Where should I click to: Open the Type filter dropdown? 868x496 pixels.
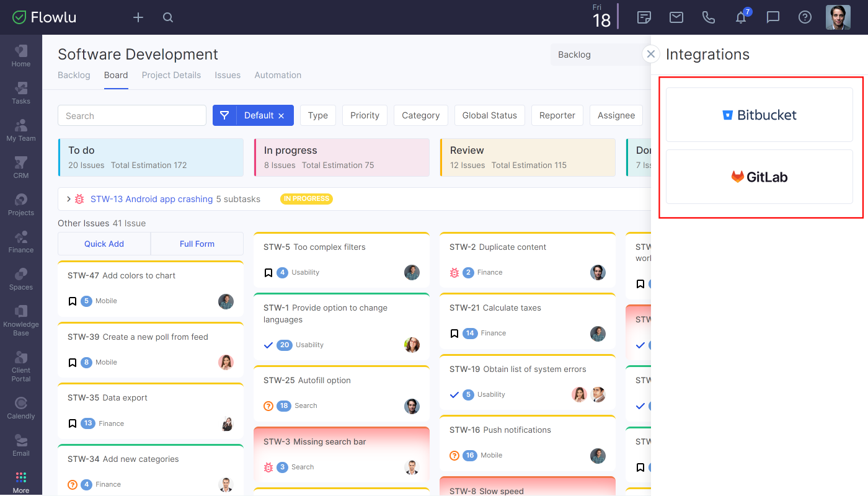[x=318, y=115]
